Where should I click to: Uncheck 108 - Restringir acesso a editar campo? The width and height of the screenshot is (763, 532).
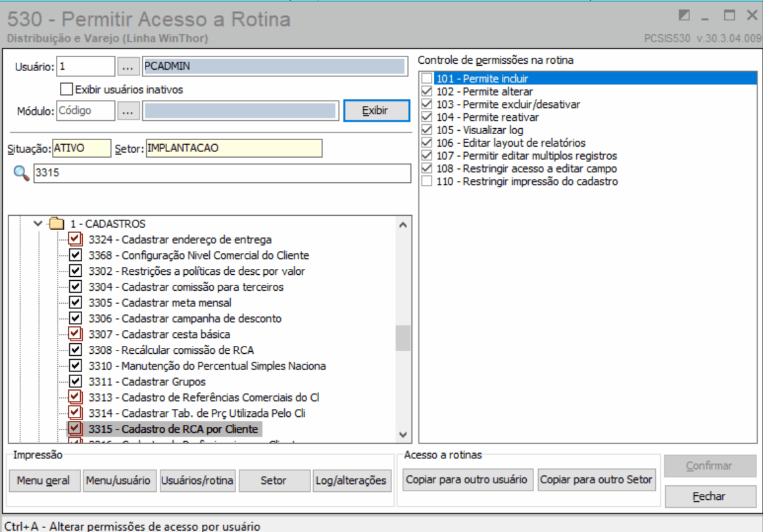click(x=427, y=169)
